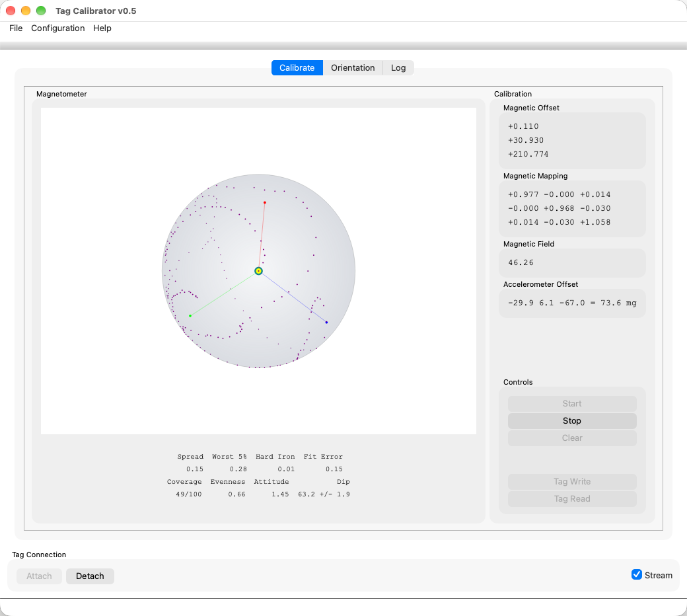The image size is (687, 616).
Task: Open the File menu
Action: point(16,28)
